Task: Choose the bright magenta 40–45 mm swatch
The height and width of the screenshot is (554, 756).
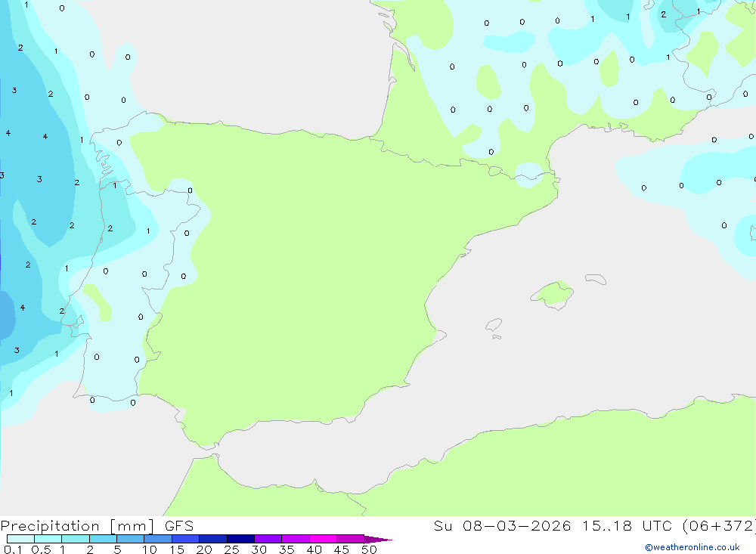Action: (323, 539)
